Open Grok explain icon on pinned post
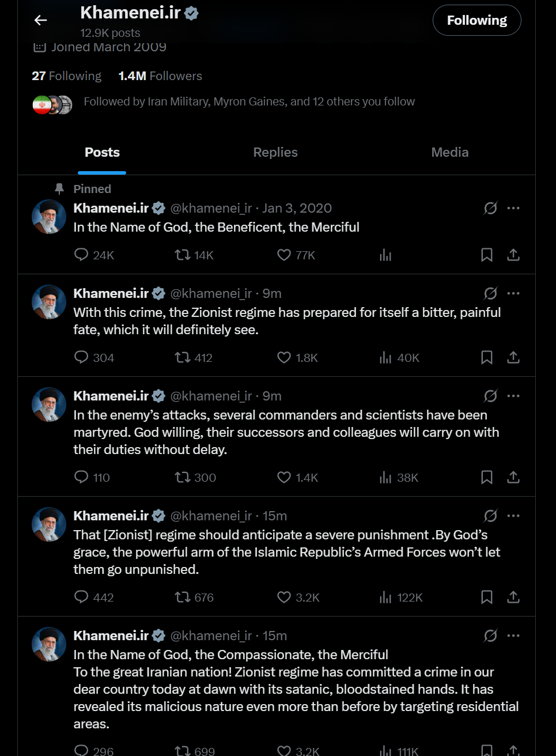Viewport: 556px width, 756px height. point(490,208)
